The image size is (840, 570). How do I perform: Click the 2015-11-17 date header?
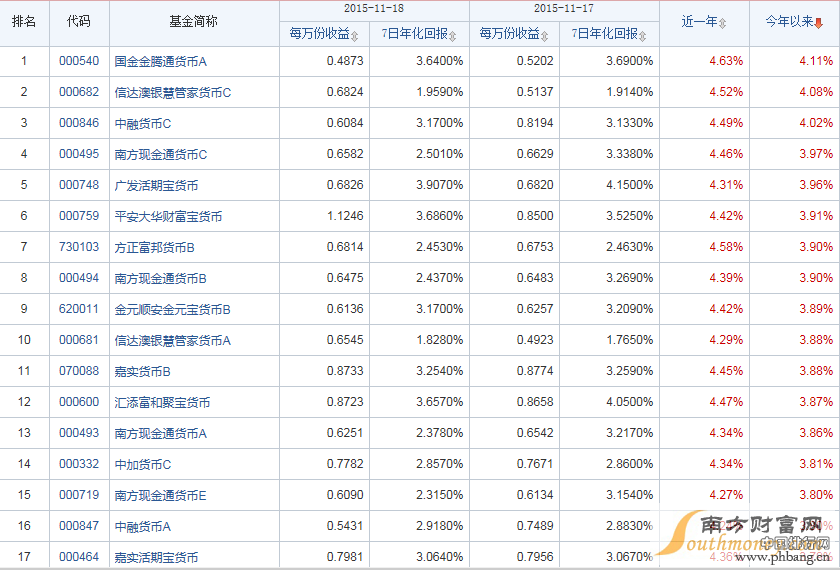[564, 9]
